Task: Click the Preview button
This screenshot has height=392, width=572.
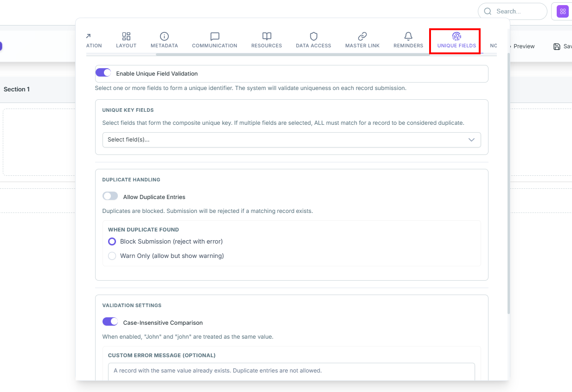Action: click(x=523, y=46)
